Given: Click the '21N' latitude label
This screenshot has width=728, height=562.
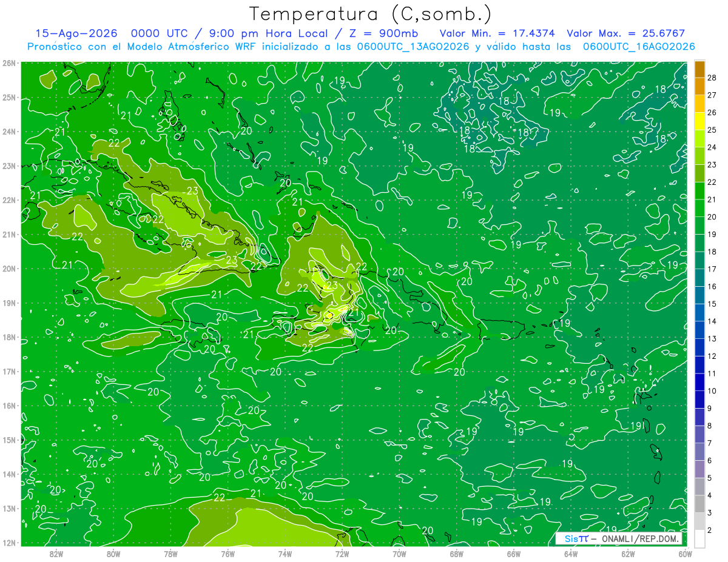Looking at the screenshot, I should coord(9,234).
